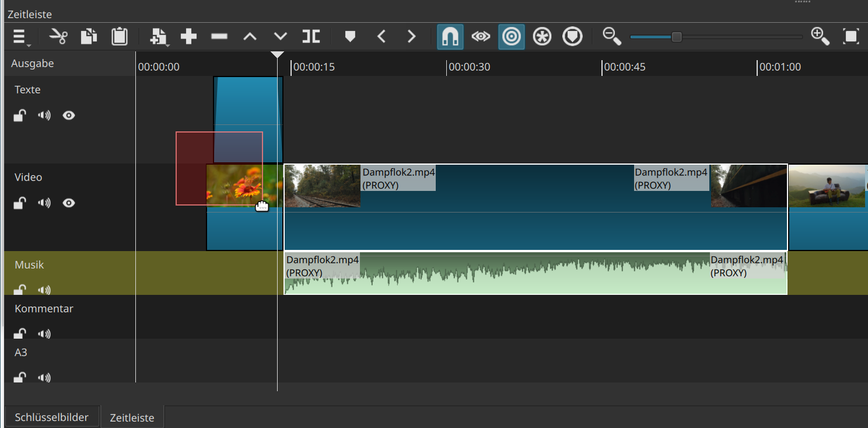Zoom timeline to fit

851,37
